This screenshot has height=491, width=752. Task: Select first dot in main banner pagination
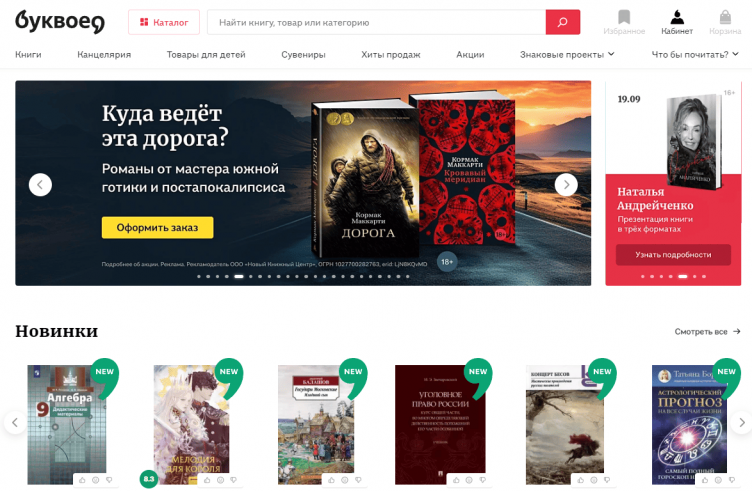[199, 276]
